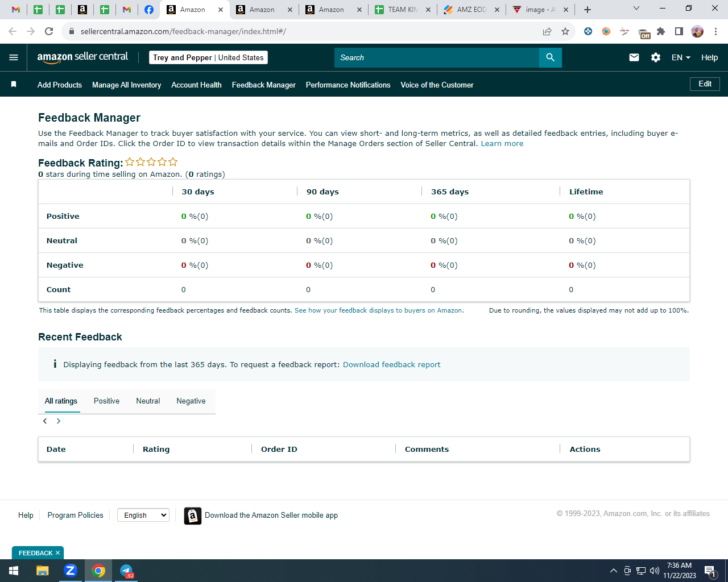
Task: Open Chrome three-dot menu
Action: [x=715, y=31]
